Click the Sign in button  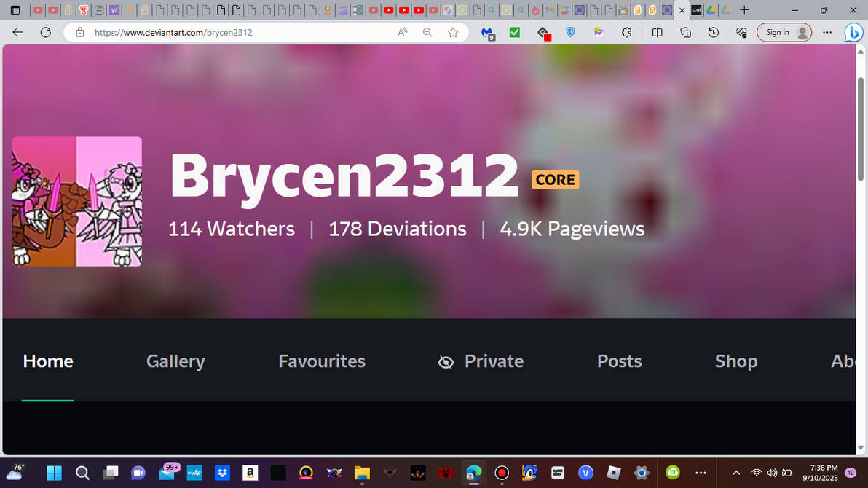(784, 33)
